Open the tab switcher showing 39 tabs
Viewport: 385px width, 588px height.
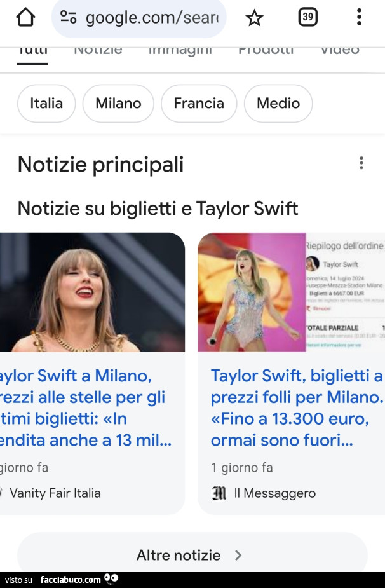(307, 17)
